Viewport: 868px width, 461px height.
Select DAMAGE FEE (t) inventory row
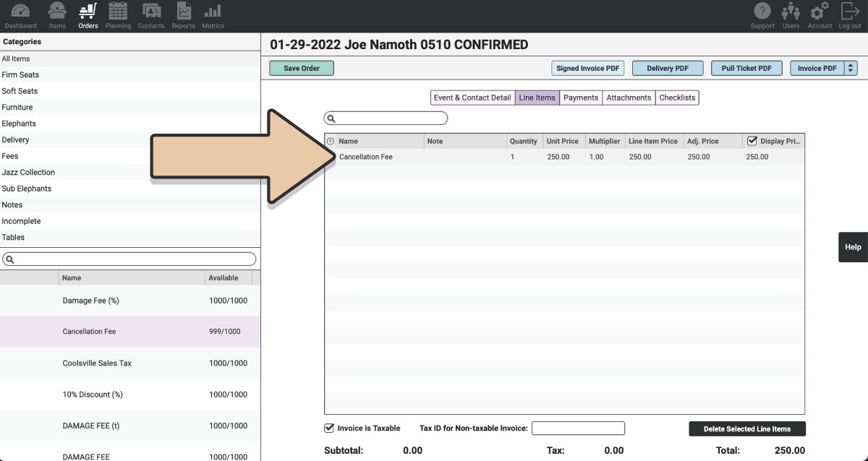pyautogui.click(x=130, y=426)
